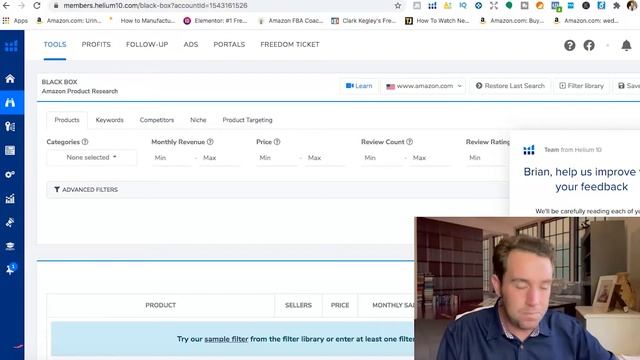This screenshot has height=360, width=640.
Task: Open the PORTALS menu
Action: pos(229,44)
